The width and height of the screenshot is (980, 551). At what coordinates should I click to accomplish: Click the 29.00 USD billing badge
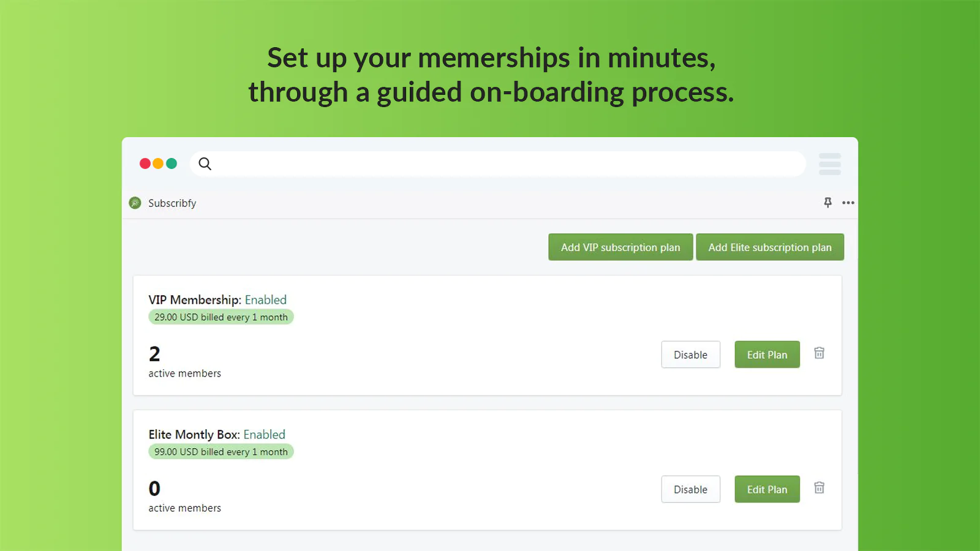pyautogui.click(x=221, y=317)
